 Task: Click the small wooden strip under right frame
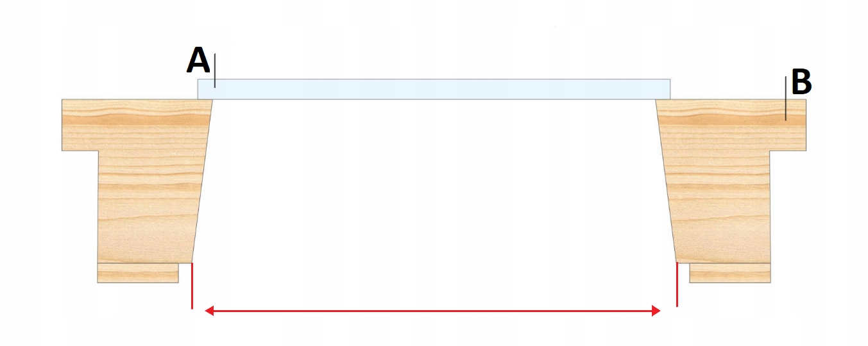730,273
